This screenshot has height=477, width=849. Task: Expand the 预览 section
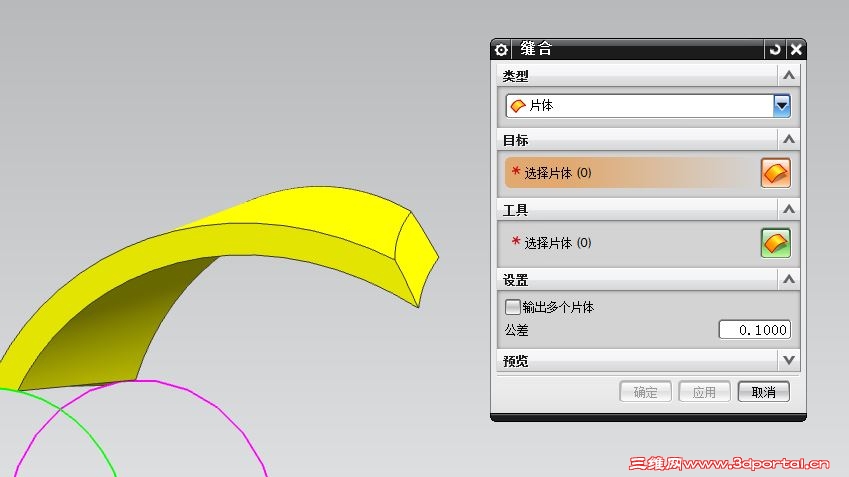789,360
